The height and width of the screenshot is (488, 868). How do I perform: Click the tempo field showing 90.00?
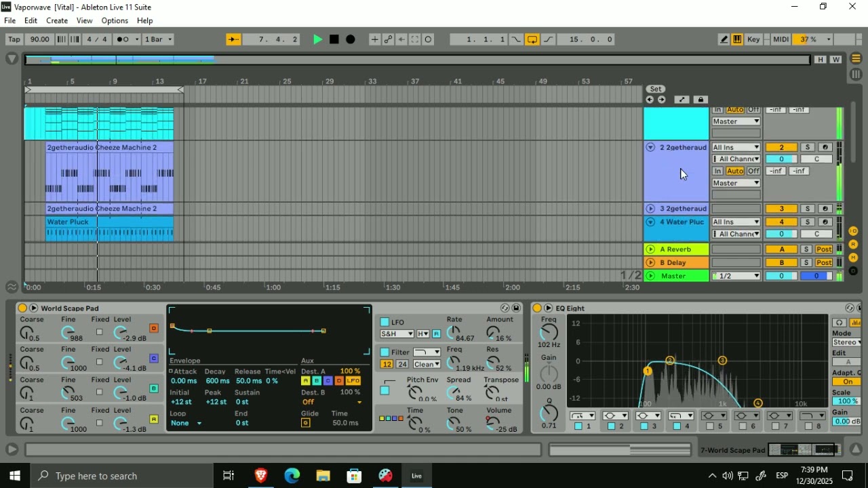tap(40, 39)
